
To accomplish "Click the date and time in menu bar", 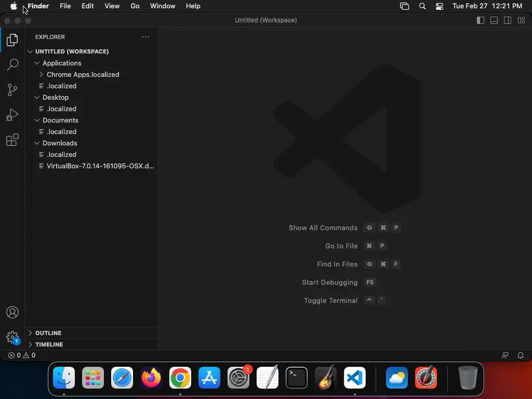I will [x=487, y=6].
